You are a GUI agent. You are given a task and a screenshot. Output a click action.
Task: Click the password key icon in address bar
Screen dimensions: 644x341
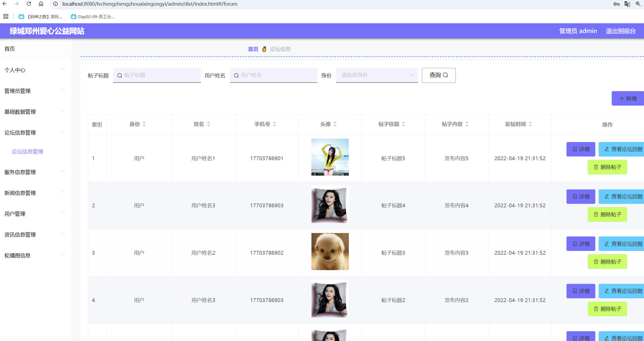[x=616, y=4]
